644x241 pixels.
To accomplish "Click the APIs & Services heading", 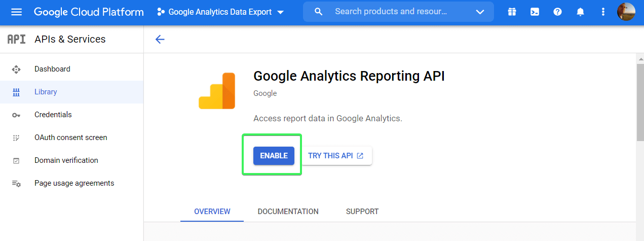I will pyautogui.click(x=70, y=39).
